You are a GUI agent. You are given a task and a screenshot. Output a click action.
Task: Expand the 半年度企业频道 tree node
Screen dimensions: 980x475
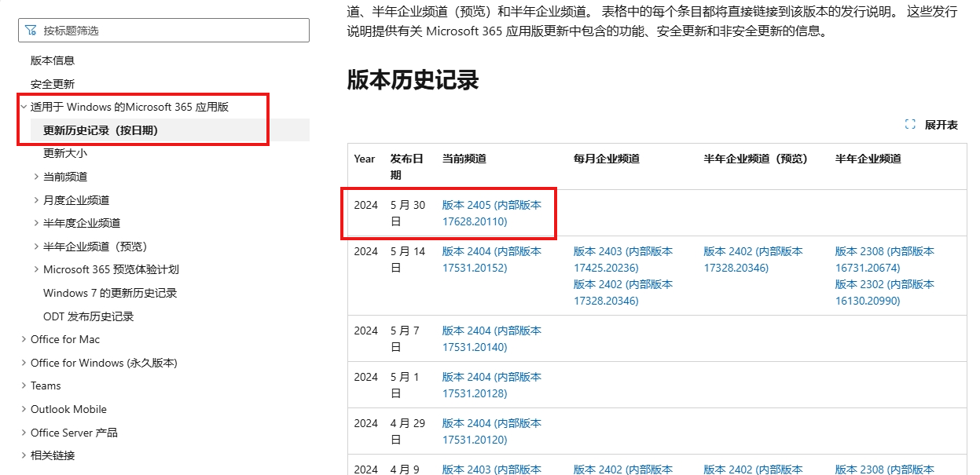36,223
